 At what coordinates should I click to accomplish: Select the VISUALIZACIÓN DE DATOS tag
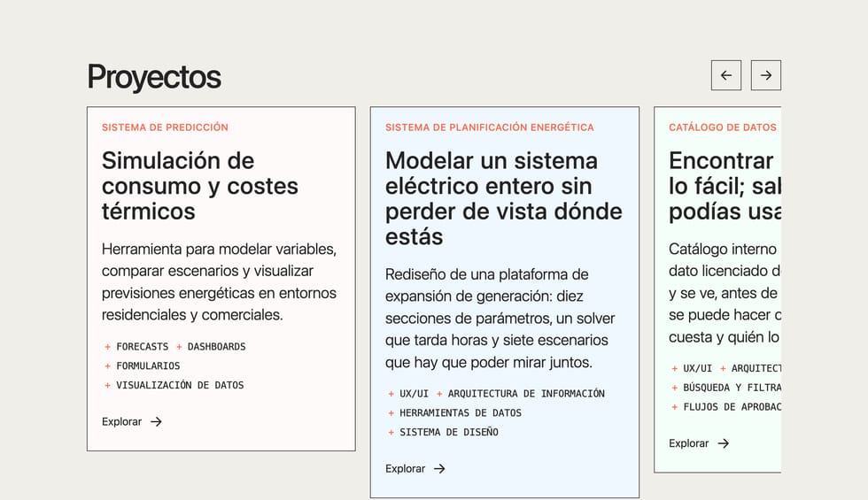coord(174,386)
